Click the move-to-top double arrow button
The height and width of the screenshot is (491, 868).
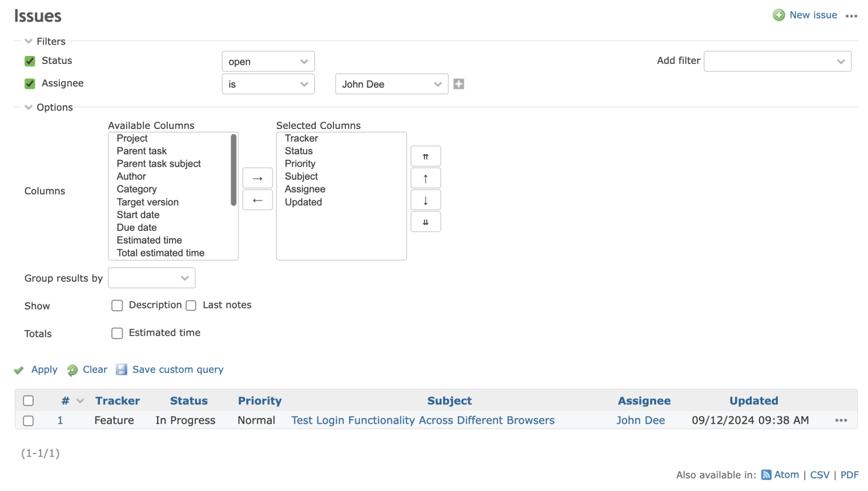426,156
